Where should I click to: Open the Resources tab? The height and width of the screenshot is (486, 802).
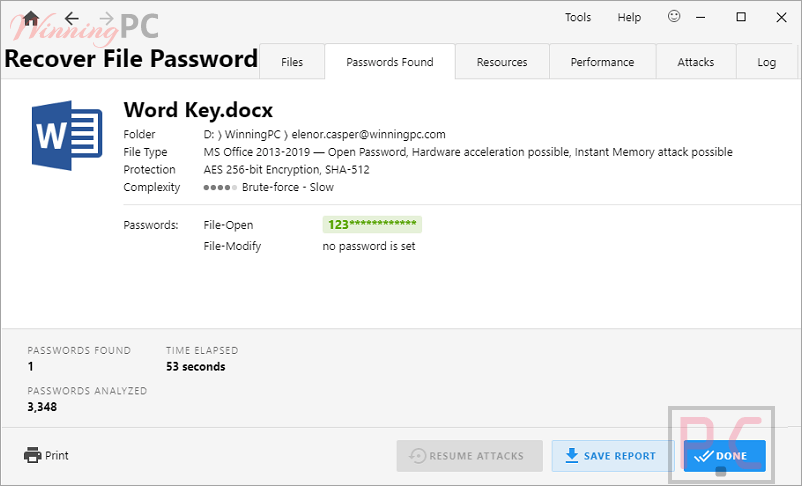coord(502,62)
